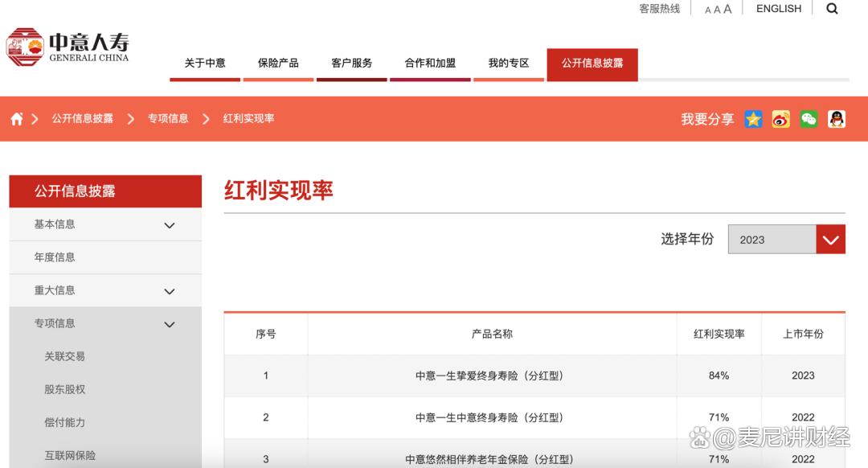Click 公开信息披露 breadcrumb link
Screen dimensions: 868x468
83,118
